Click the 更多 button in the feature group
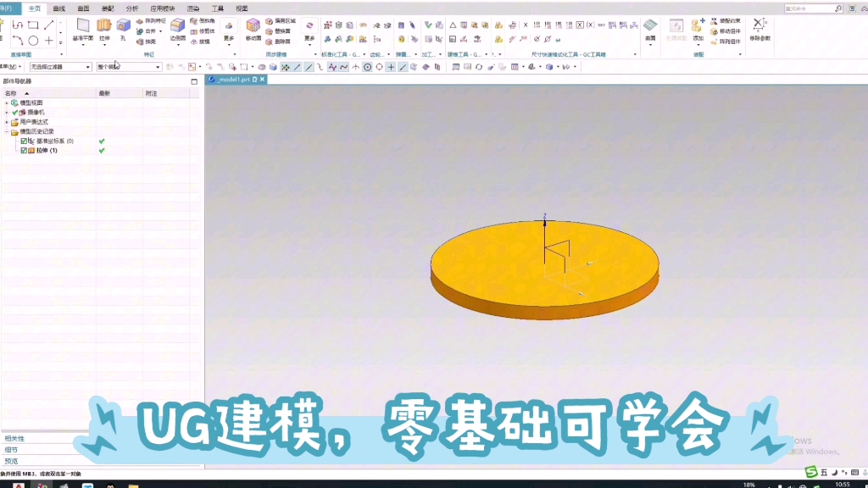This screenshot has width=868, height=488. (228, 27)
